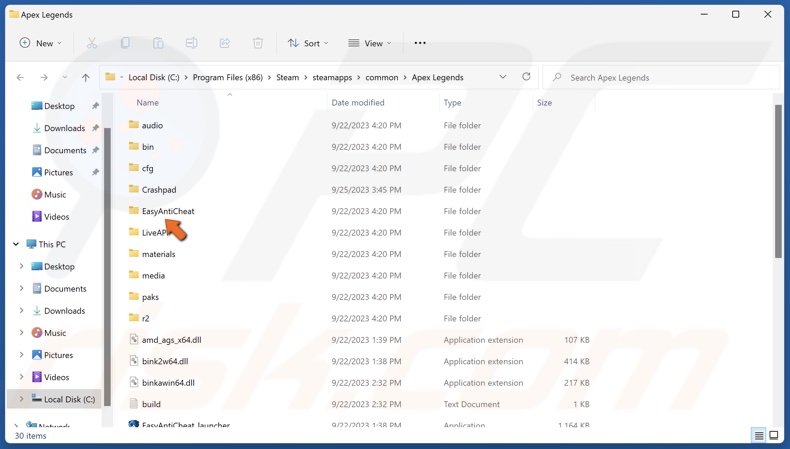Viewport: 790px width, 449px height.
Task: Open Downloads under This PC
Action: (64, 311)
